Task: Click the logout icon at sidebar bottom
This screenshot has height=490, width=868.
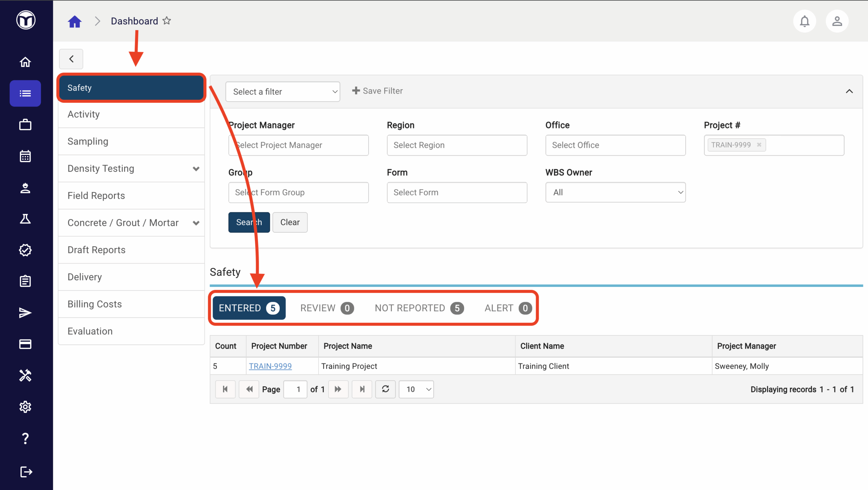Action: tap(26, 472)
